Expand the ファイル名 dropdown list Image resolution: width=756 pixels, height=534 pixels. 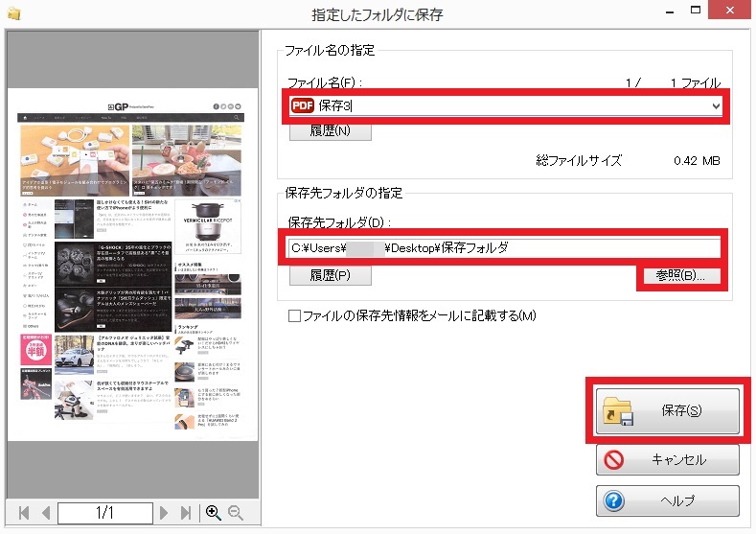(x=716, y=105)
